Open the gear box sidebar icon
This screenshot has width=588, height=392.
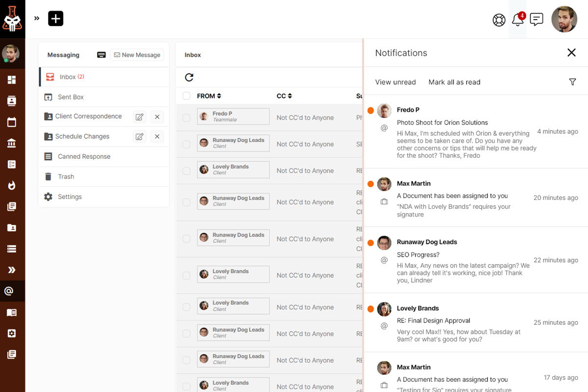(12, 333)
